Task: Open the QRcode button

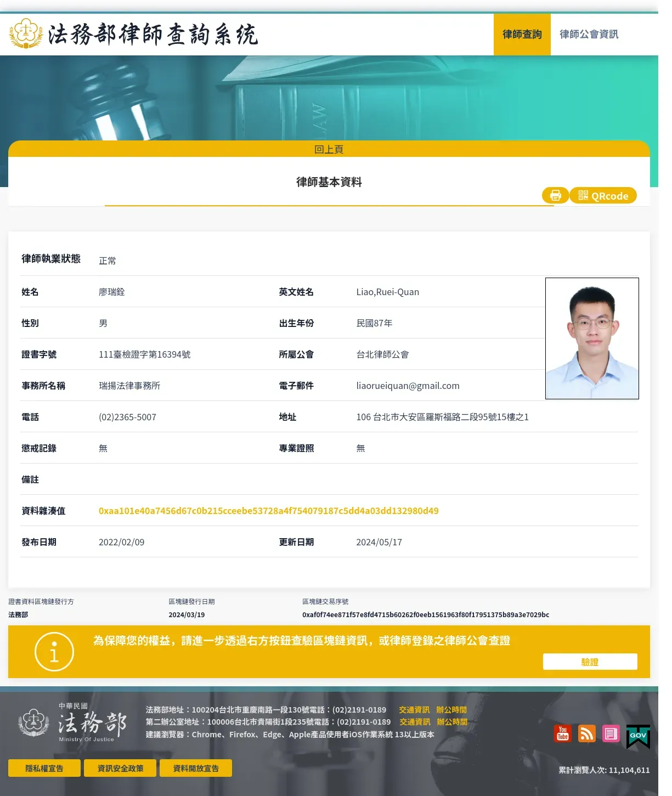Action: (x=603, y=195)
